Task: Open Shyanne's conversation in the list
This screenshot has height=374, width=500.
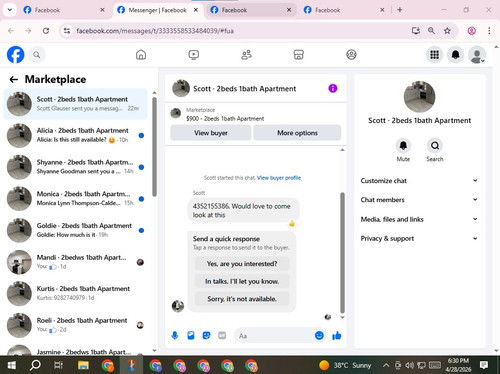Action: (x=75, y=167)
